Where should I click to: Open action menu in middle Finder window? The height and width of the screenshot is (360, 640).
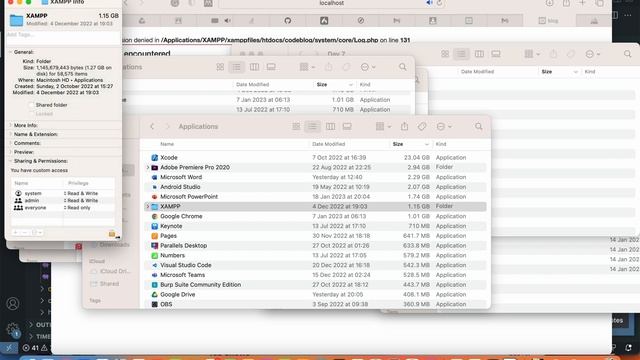click(367, 67)
